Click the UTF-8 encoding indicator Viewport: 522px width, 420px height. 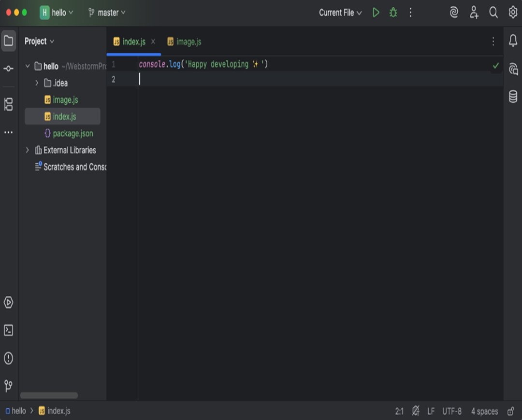coord(452,411)
